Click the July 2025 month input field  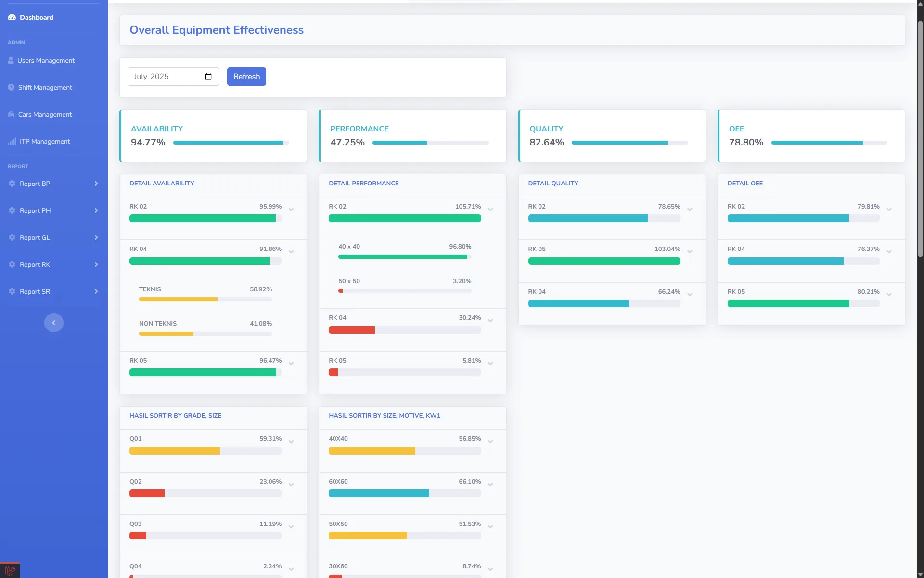(173, 77)
